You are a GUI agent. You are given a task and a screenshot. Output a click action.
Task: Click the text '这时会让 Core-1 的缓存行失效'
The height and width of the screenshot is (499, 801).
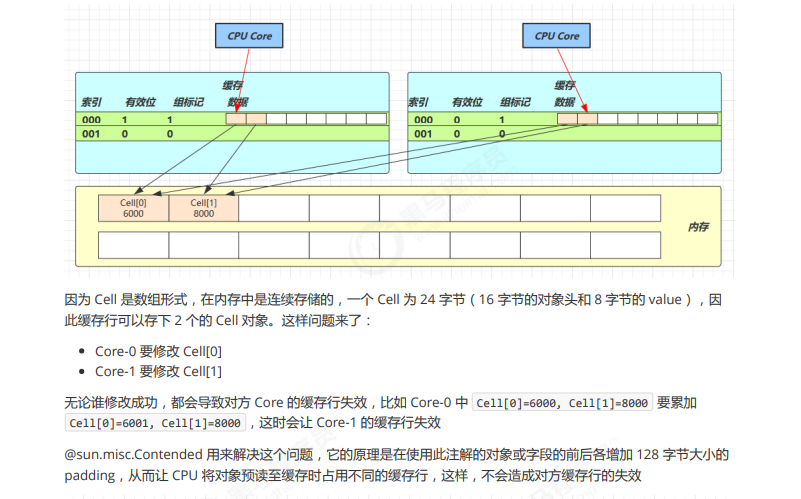(x=350, y=422)
